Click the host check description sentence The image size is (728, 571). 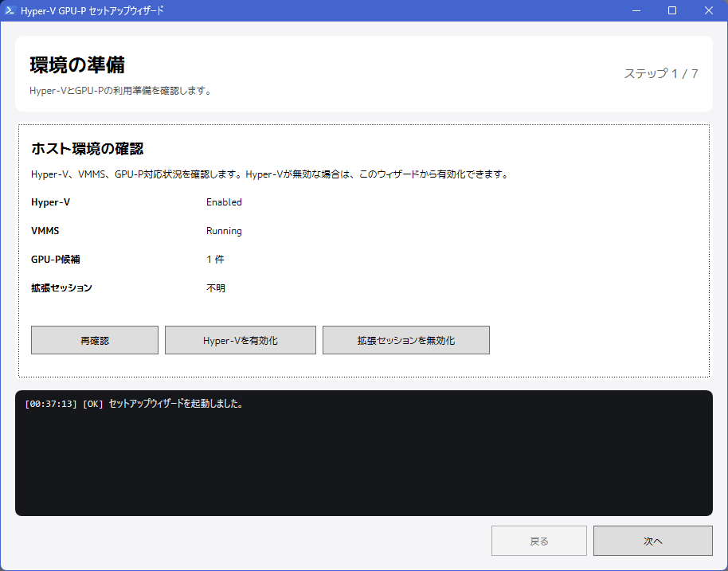pos(270,174)
